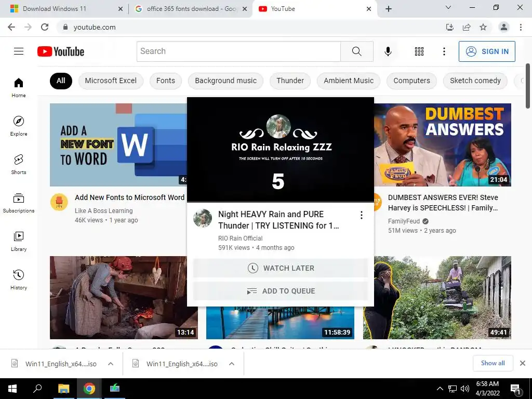Select the Microsoft Excel chip
532x399 pixels.
tap(111, 81)
